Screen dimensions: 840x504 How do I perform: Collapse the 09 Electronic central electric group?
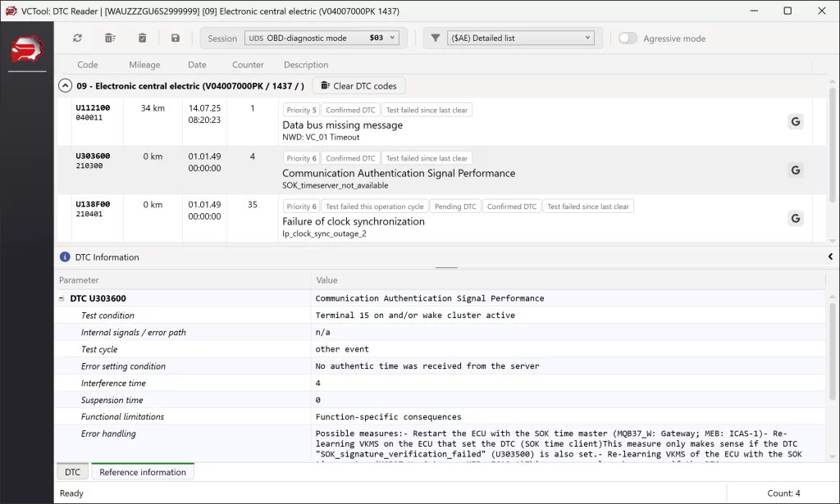[65, 86]
